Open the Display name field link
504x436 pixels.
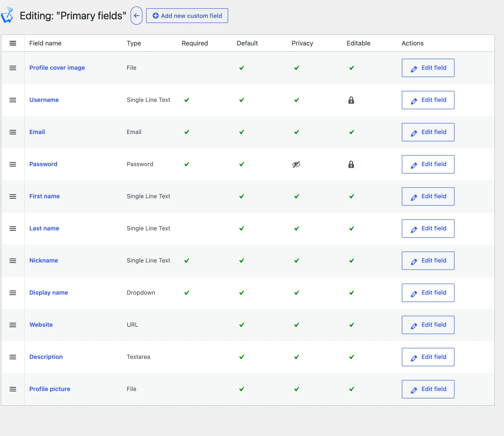click(x=49, y=293)
